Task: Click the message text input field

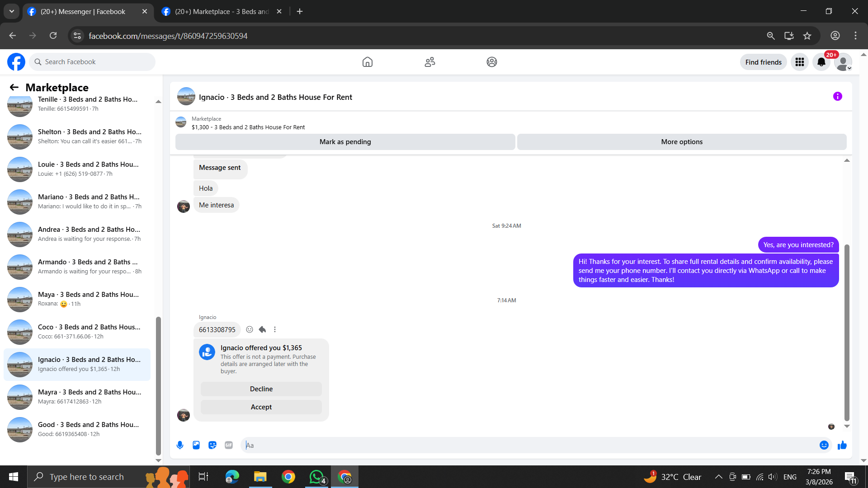Action: point(529,445)
